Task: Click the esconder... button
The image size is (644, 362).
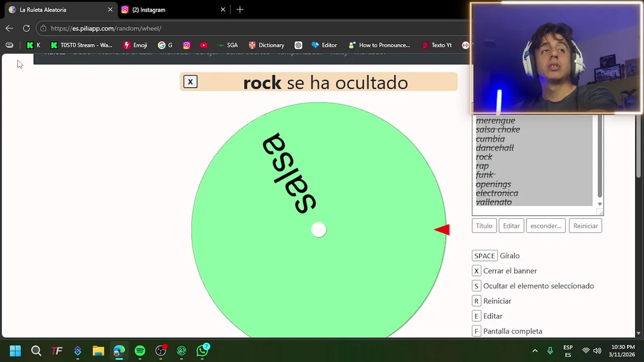Action: (x=545, y=226)
